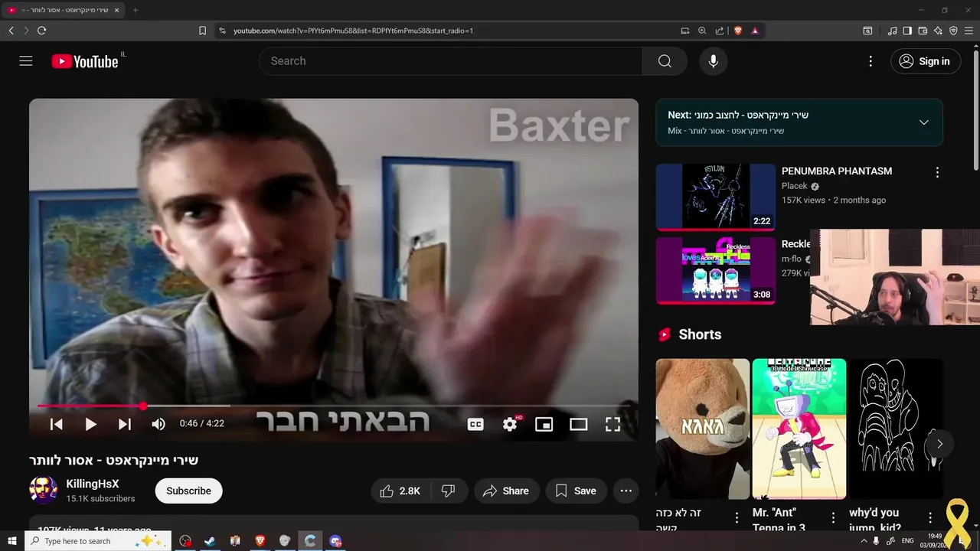Open player settings gear
This screenshot has height=551, width=980.
[x=510, y=424]
